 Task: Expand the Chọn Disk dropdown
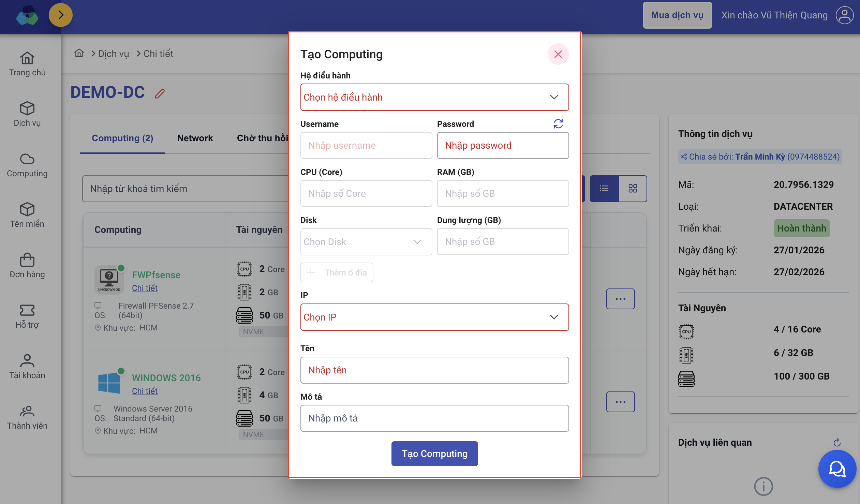pyautogui.click(x=366, y=241)
